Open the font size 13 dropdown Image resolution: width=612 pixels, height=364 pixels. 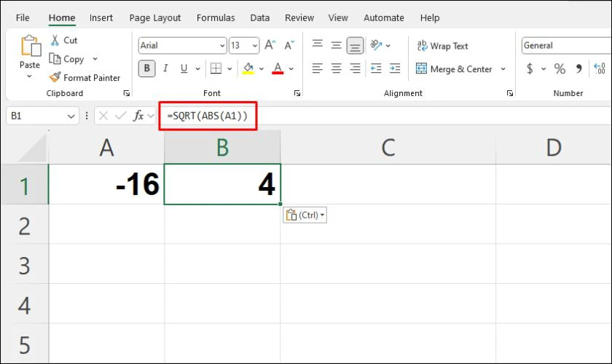pyautogui.click(x=255, y=46)
